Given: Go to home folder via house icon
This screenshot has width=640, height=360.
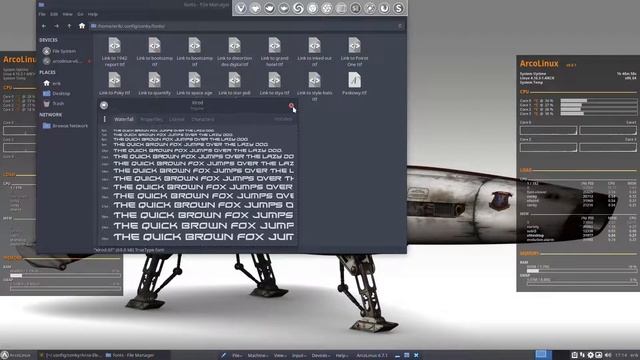Looking at the screenshot, I should 82,26.
